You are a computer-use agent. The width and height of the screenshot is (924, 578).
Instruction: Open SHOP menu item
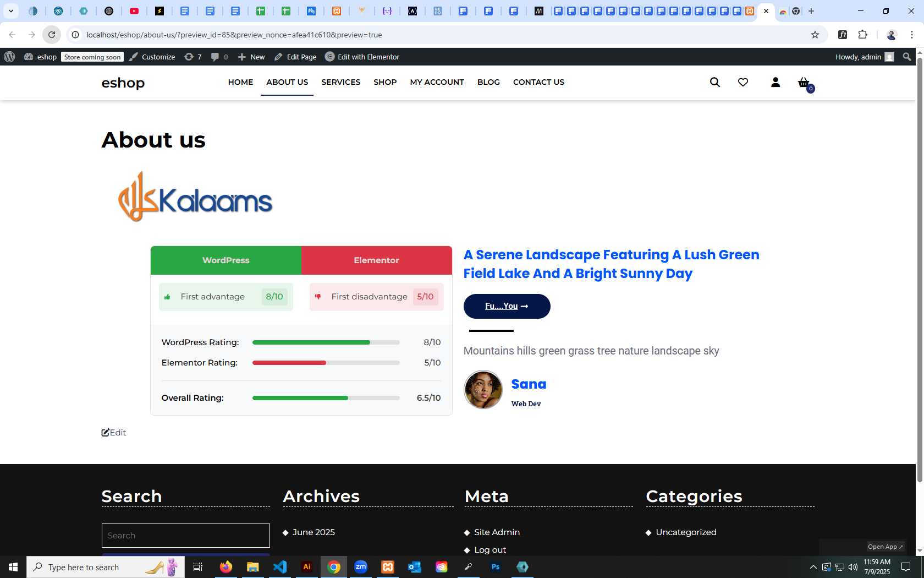385,82
